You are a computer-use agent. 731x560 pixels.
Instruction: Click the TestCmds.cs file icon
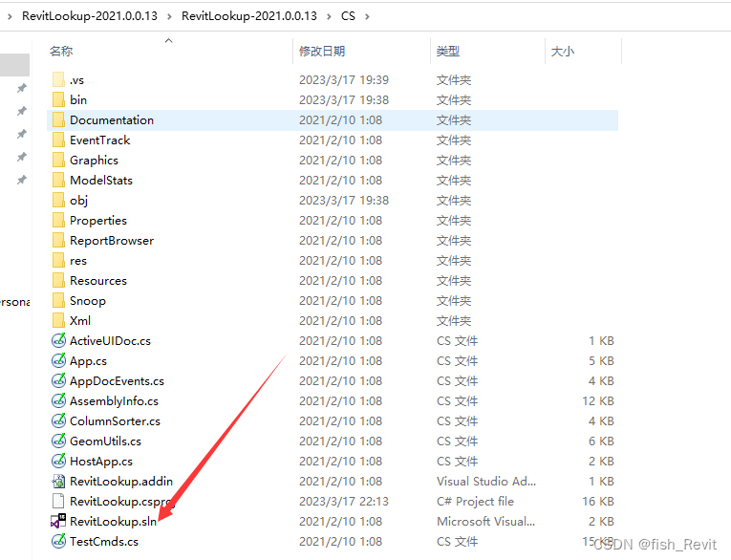pos(58,541)
